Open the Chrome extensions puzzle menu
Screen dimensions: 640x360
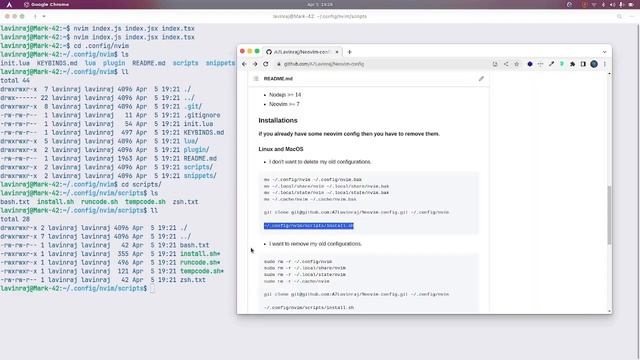[572, 64]
